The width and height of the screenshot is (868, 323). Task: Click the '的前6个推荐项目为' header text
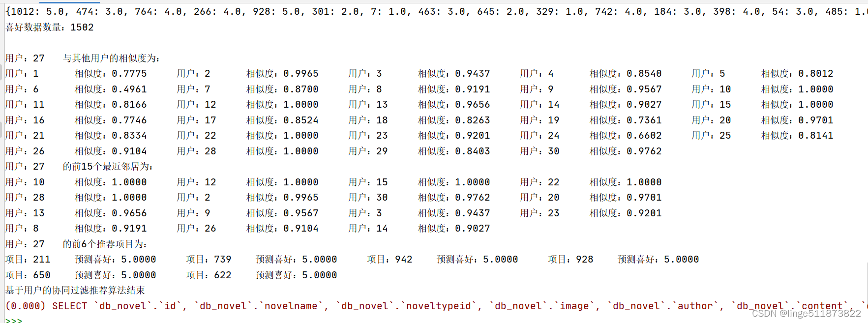click(105, 244)
